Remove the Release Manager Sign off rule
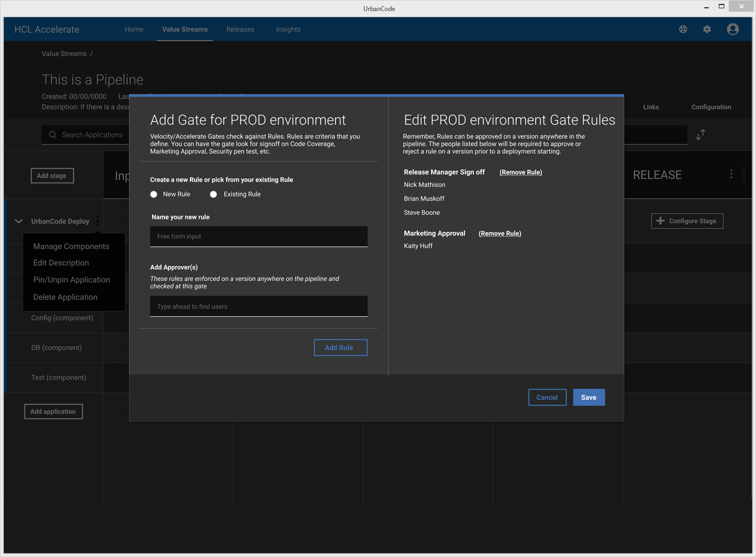Image resolution: width=756 pixels, height=557 pixels. [520, 173]
